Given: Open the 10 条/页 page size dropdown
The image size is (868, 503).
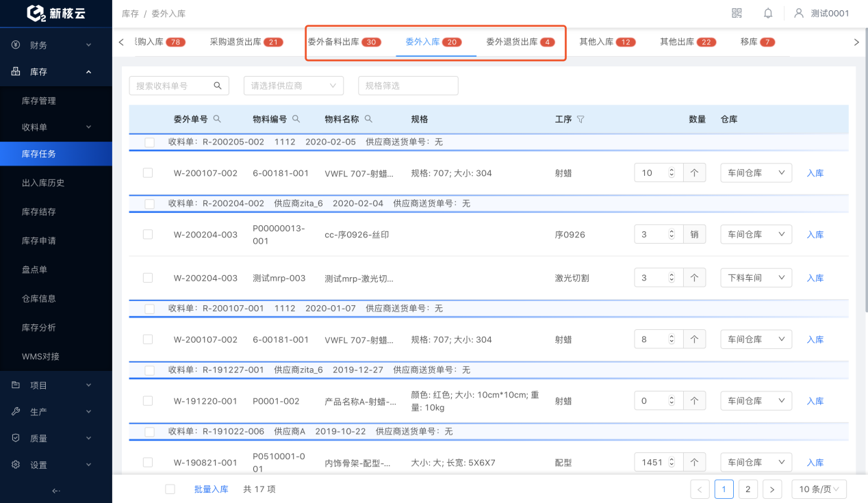Looking at the screenshot, I should (x=819, y=489).
